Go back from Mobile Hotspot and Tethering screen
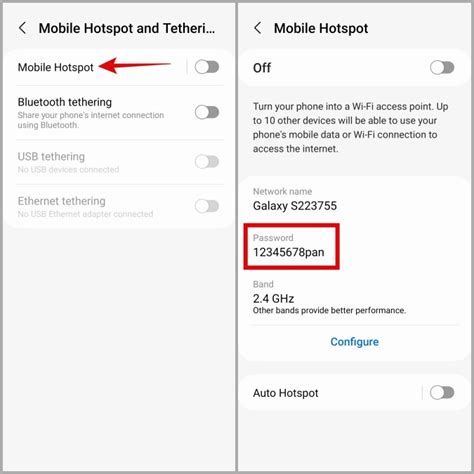 [x=22, y=28]
